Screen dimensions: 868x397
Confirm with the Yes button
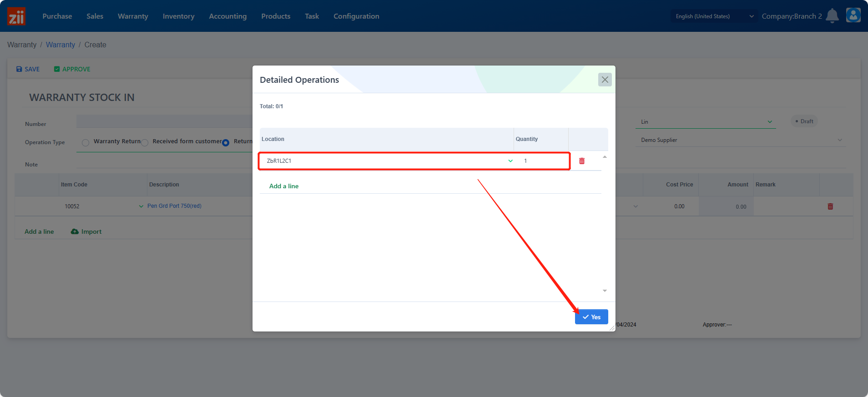pos(591,317)
